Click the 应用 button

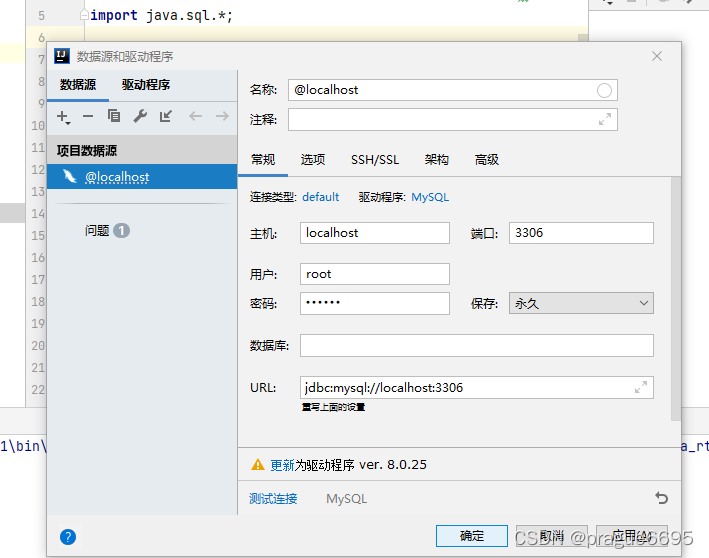[x=632, y=536]
